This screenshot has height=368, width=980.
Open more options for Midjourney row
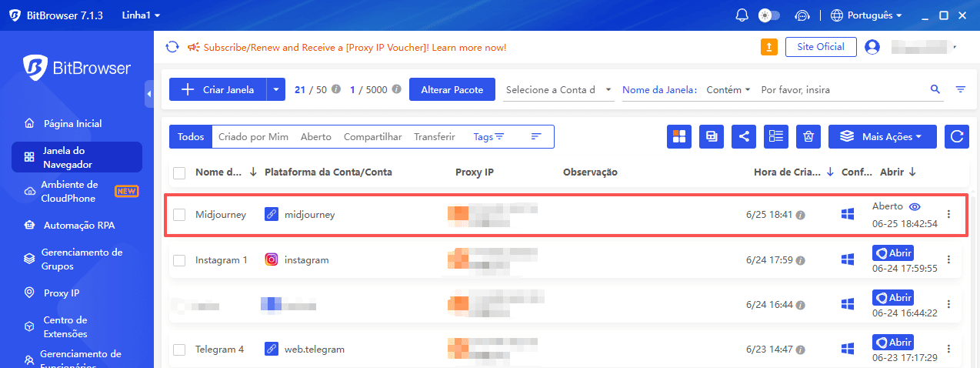pos(948,214)
